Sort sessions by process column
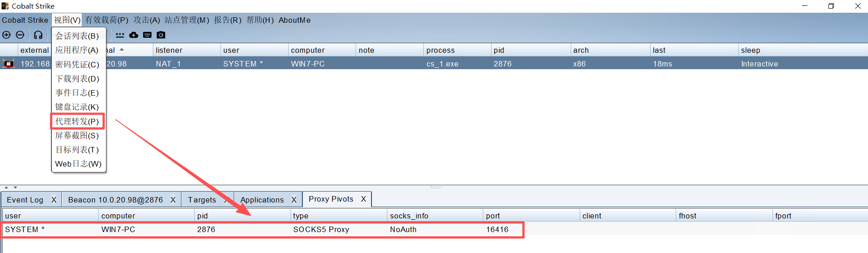 (x=457, y=50)
